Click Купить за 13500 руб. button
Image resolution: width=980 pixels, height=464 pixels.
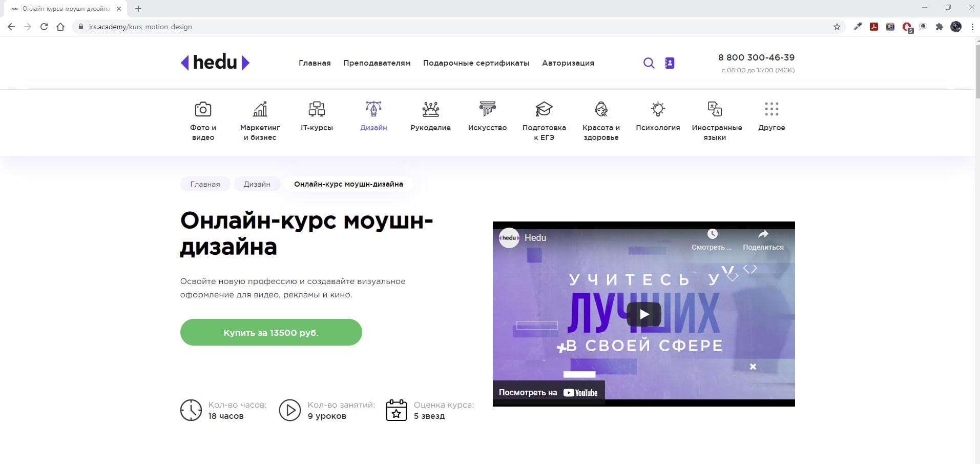click(x=271, y=332)
